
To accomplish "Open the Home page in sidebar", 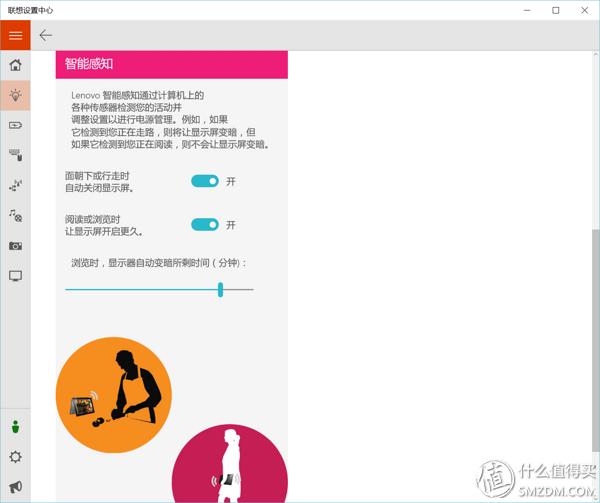I will (15, 65).
